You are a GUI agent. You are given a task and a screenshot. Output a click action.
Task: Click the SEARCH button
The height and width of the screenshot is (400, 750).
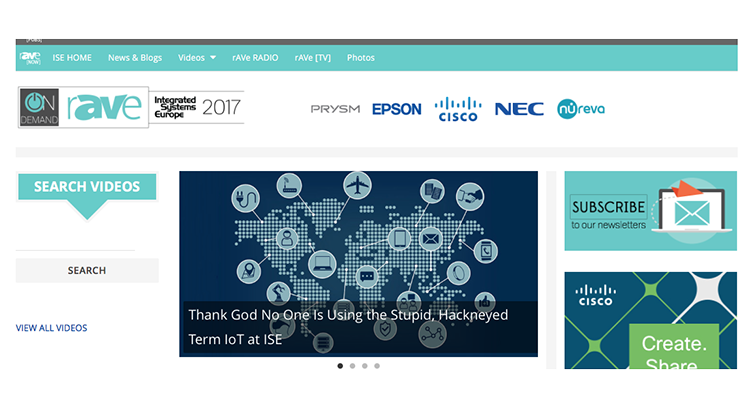pyautogui.click(x=87, y=270)
